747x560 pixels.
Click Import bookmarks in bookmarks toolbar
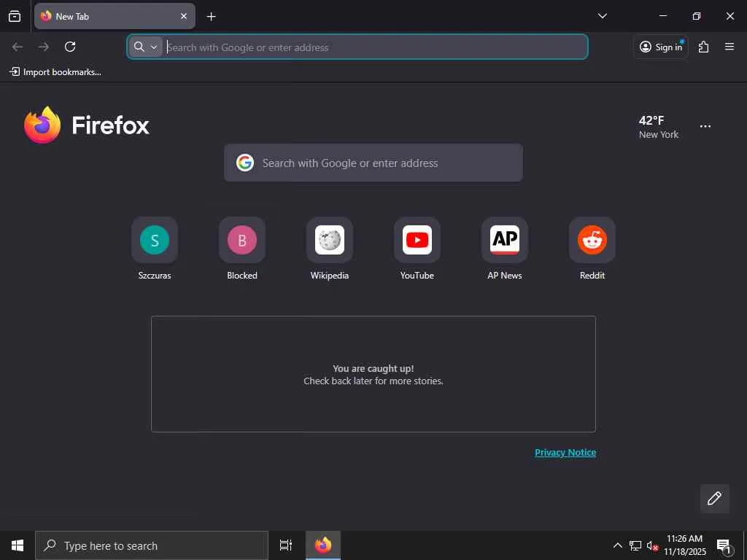click(x=55, y=72)
